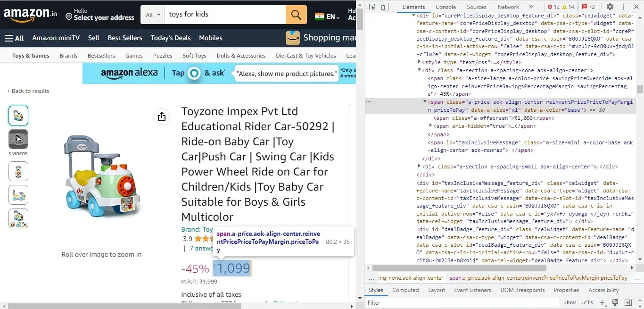This screenshot has height=309, width=644.
Task: Click the Sell nav link
Action: click(x=93, y=38)
